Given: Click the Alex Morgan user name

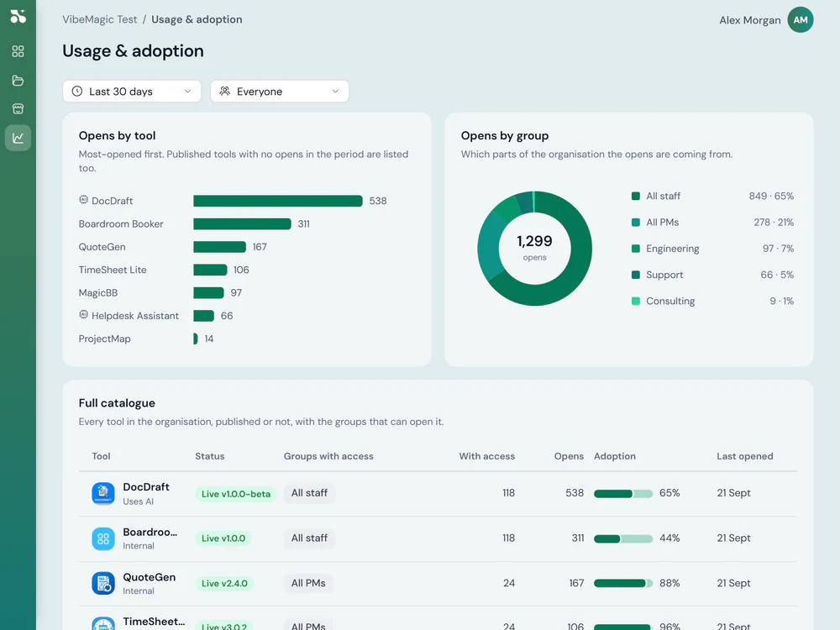Looking at the screenshot, I should point(750,20).
